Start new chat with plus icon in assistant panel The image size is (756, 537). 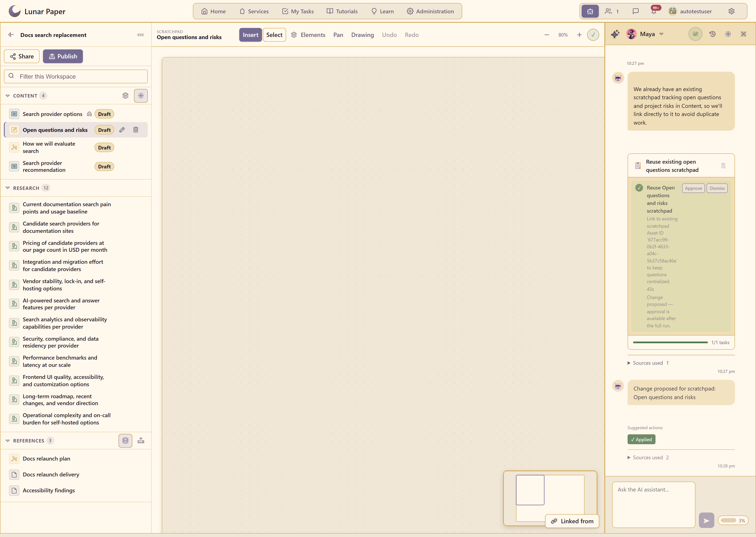[728, 34]
